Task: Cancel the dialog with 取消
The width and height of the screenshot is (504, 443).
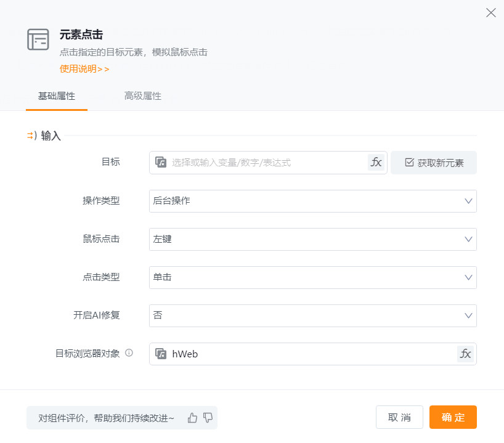Action: pyautogui.click(x=399, y=417)
